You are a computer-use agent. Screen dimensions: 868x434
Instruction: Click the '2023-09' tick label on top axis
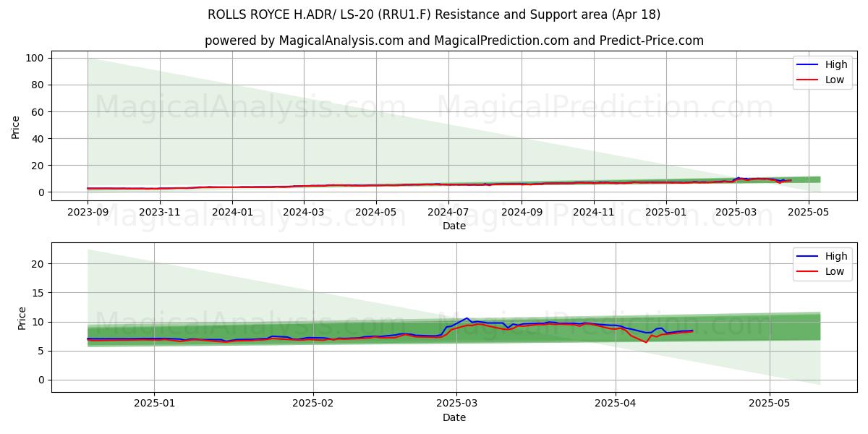[88, 213]
